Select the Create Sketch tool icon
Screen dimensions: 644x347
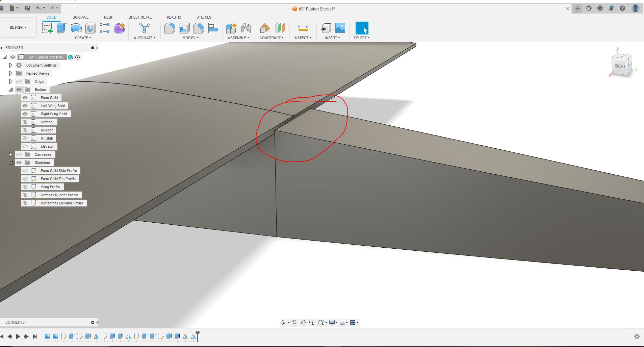pyautogui.click(x=47, y=28)
